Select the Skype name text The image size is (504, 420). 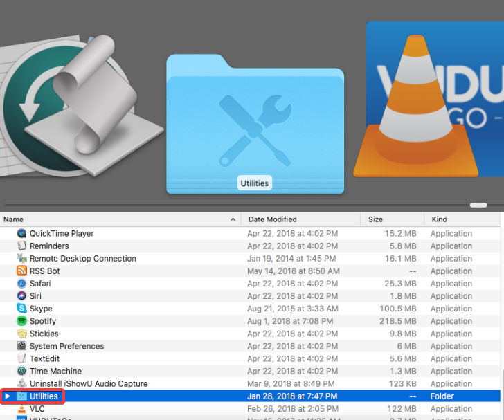41,309
